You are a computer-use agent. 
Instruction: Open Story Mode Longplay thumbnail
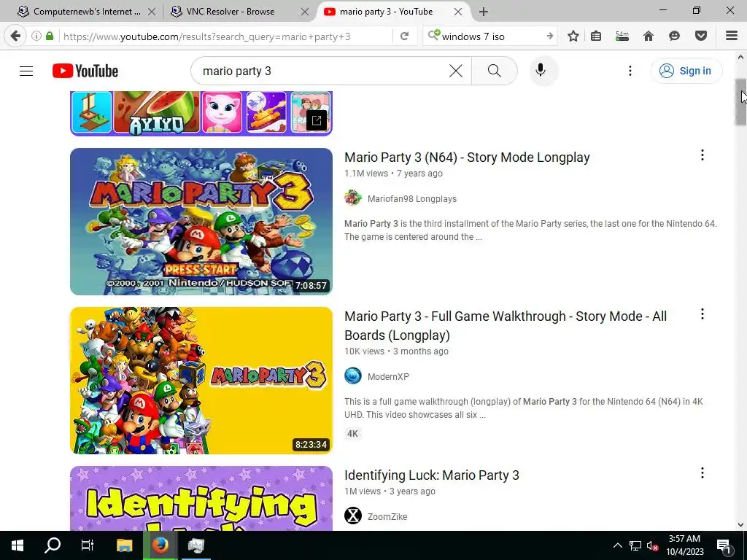(x=201, y=222)
